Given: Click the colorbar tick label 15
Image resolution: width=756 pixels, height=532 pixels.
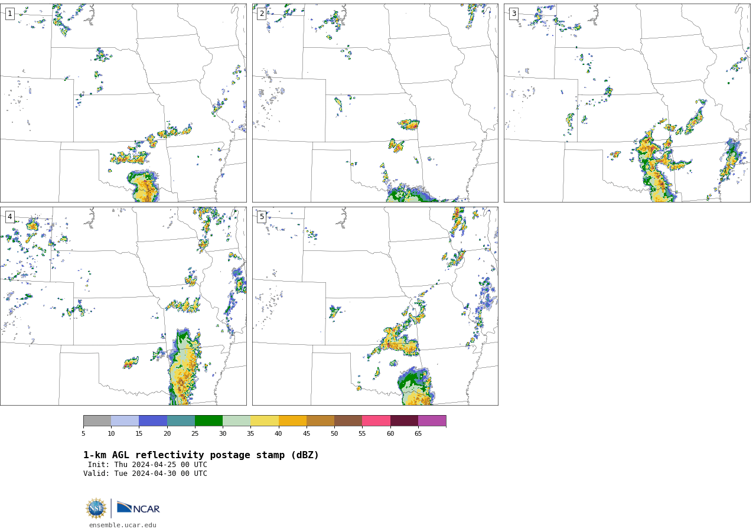Looking at the screenshot, I should pos(139,434).
